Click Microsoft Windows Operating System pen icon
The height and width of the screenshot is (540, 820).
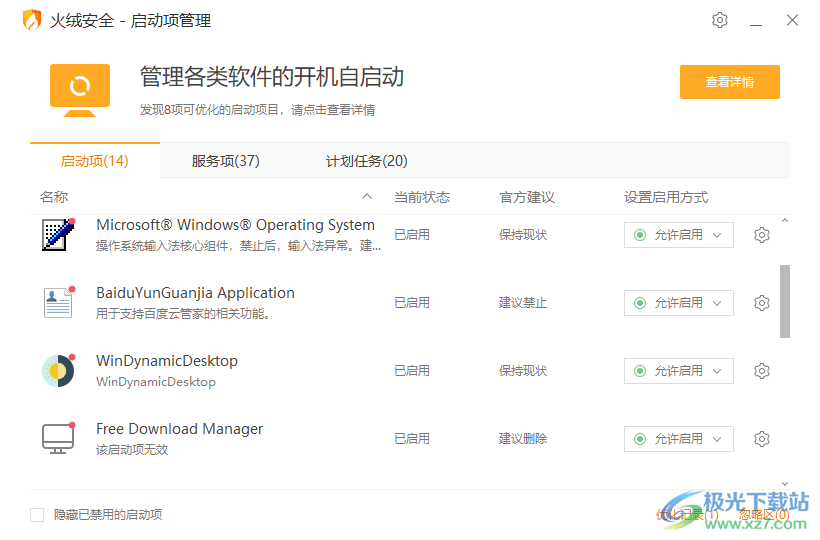tap(59, 235)
